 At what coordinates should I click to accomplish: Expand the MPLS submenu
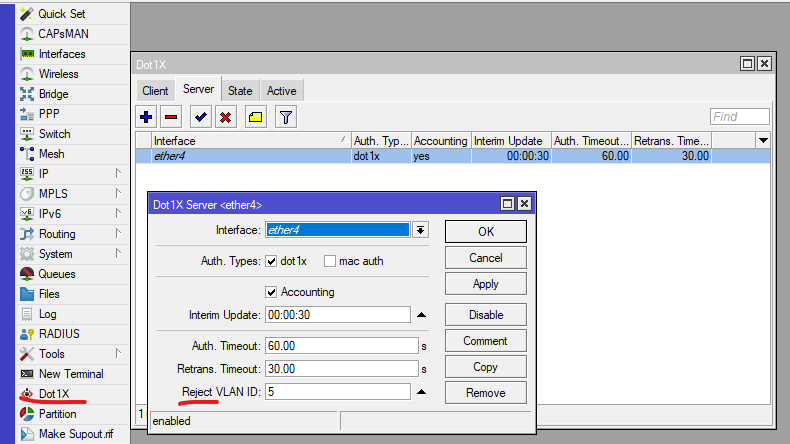(x=118, y=194)
